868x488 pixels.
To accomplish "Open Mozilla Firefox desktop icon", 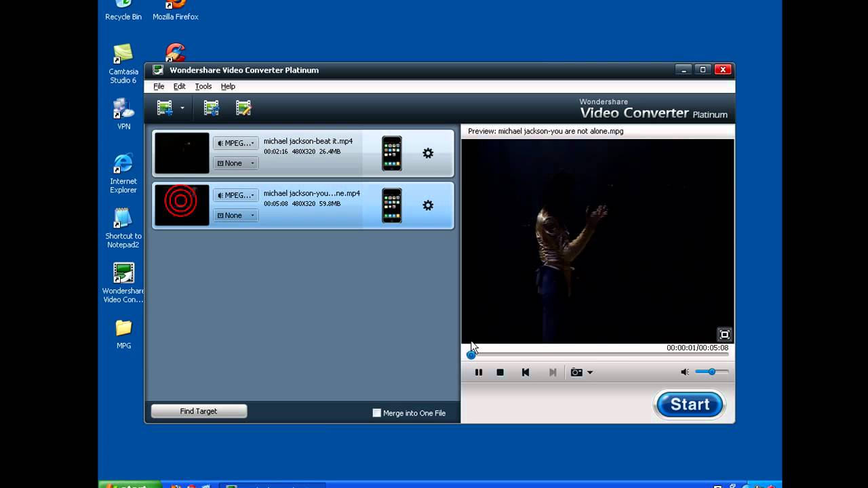I will 176,11.
